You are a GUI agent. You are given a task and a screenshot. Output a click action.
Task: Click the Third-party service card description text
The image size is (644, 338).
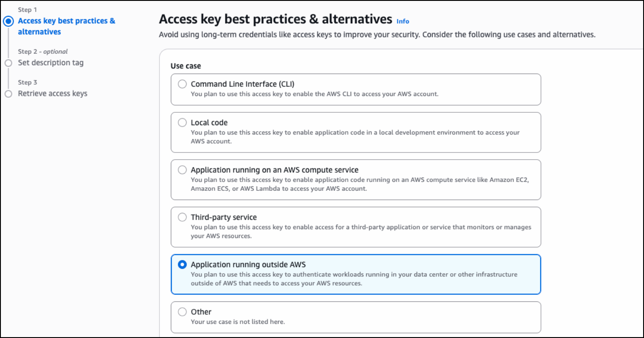click(x=361, y=231)
